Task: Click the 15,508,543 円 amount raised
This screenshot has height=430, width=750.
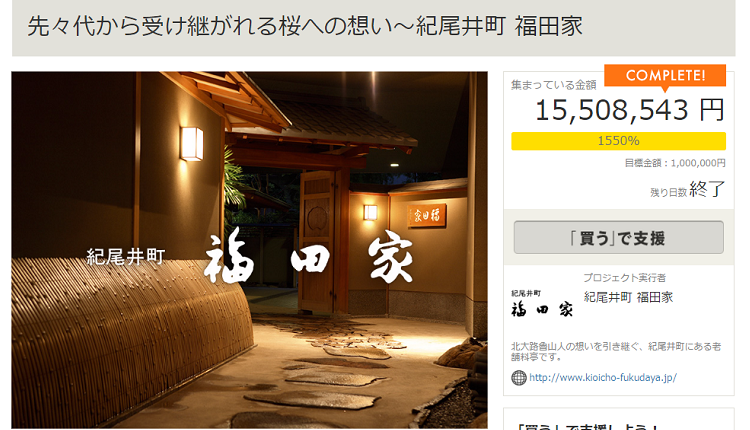Action: [629, 110]
